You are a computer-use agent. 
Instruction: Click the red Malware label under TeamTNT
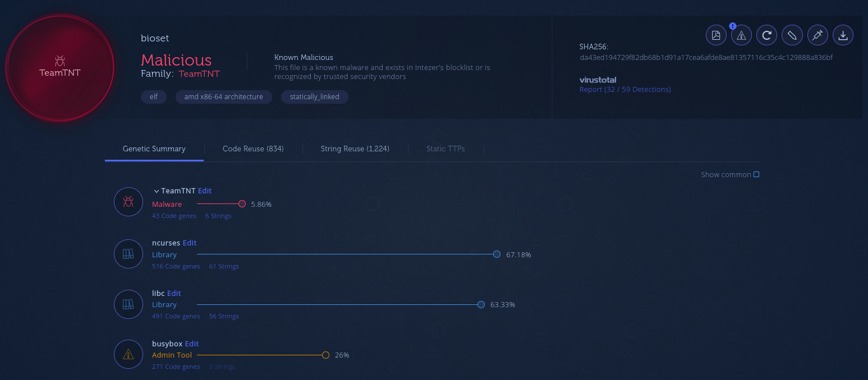pos(167,204)
